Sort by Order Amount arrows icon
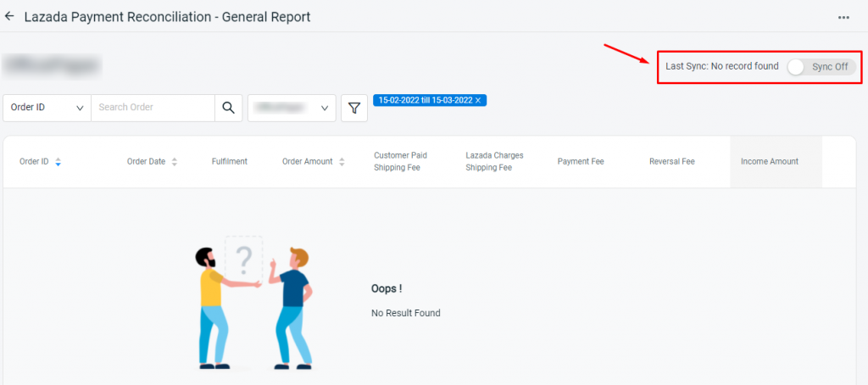 [342, 162]
